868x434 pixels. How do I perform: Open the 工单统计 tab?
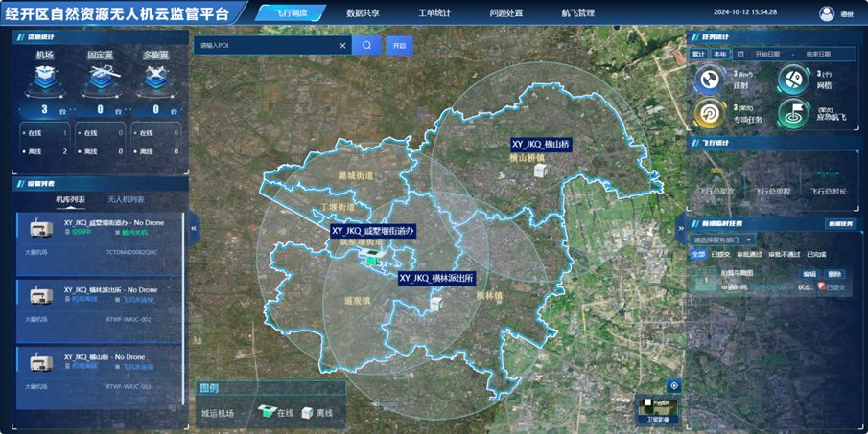[x=434, y=12]
